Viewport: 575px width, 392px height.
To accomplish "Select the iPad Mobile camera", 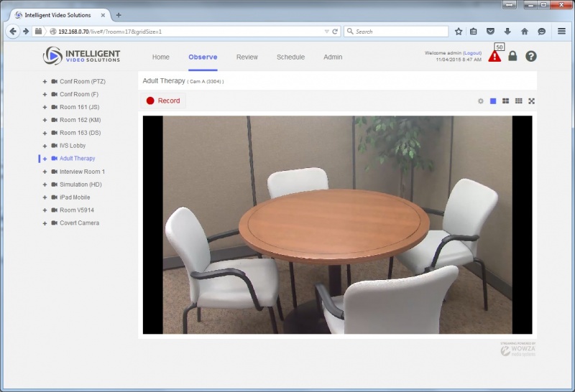I will [75, 197].
